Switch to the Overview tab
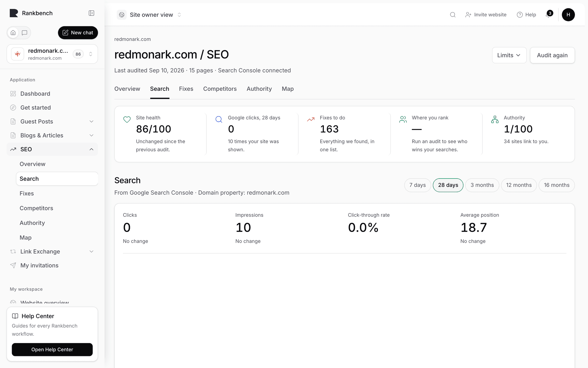The width and height of the screenshot is (588, 368). tap(127, 89)
